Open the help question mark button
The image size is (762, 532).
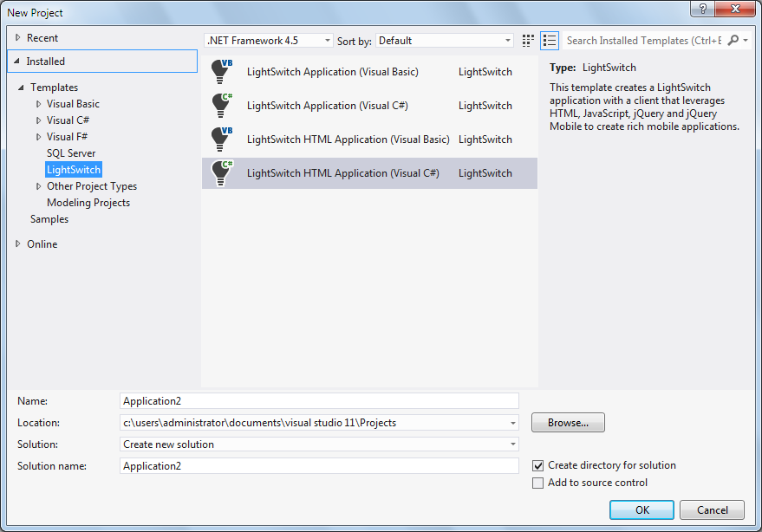pyautogui.click(x=703, y=9)
